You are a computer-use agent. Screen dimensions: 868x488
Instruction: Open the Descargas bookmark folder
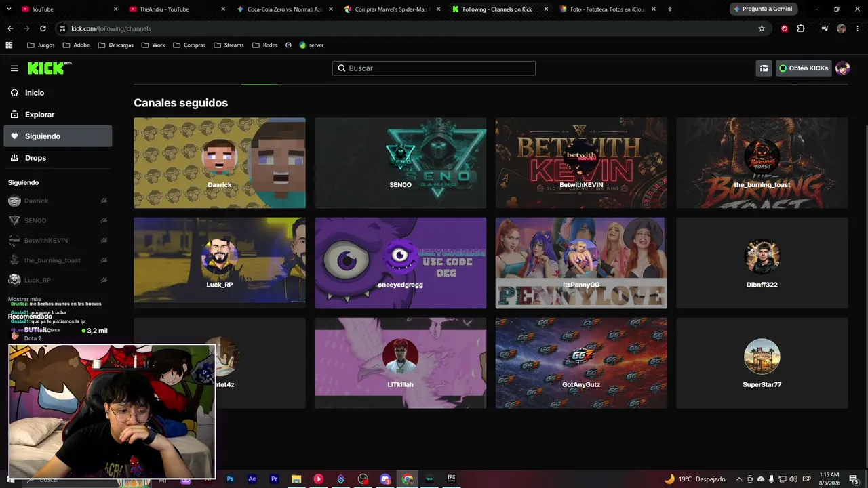[115, 45]
